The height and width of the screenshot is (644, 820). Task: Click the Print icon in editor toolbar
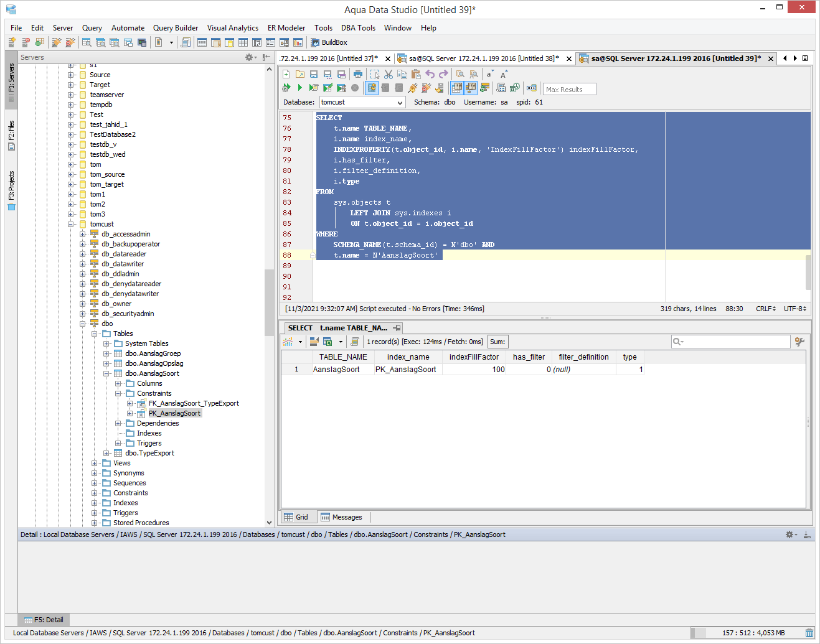358,74
